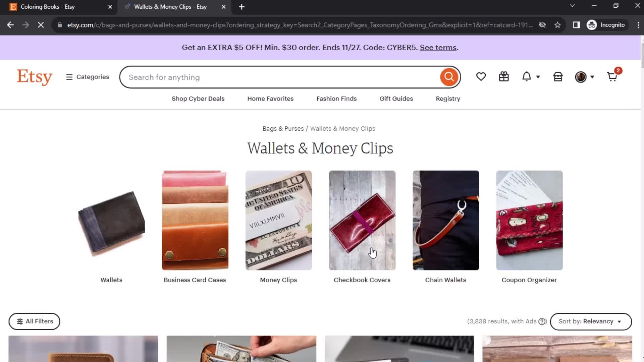
Task: Click the shopping cart icon
Action: click(x=612, y=76)
